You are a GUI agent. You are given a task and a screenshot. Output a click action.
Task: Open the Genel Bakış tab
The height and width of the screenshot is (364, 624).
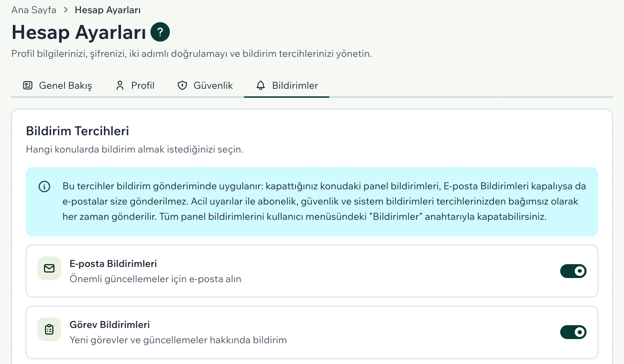click(58, 85)
